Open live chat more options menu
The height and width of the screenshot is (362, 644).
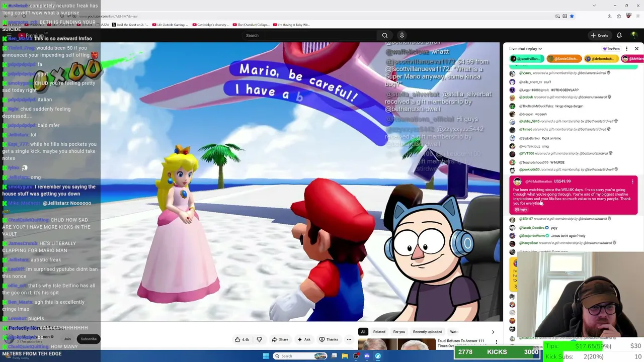tap(626, 49)
